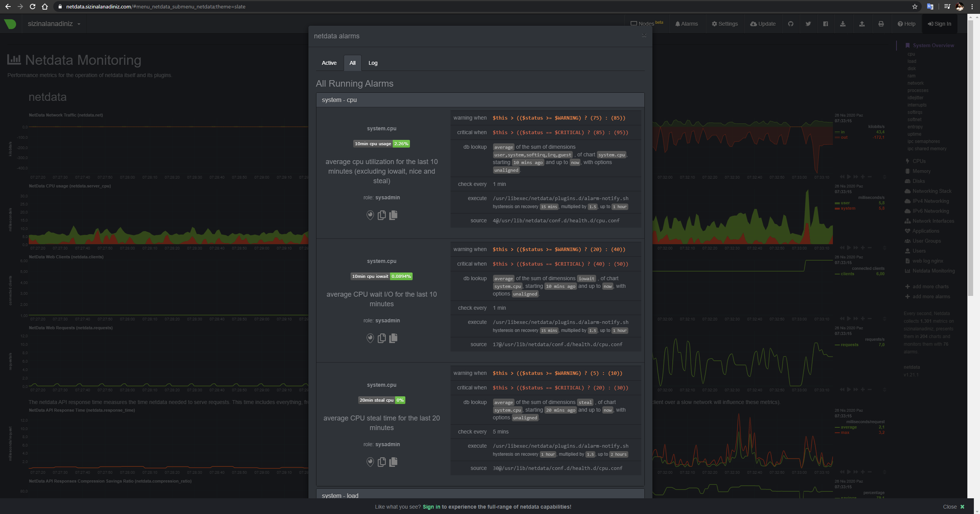
Task: Switch to the Active alarms tab
Action: click(x=329, y=63)
